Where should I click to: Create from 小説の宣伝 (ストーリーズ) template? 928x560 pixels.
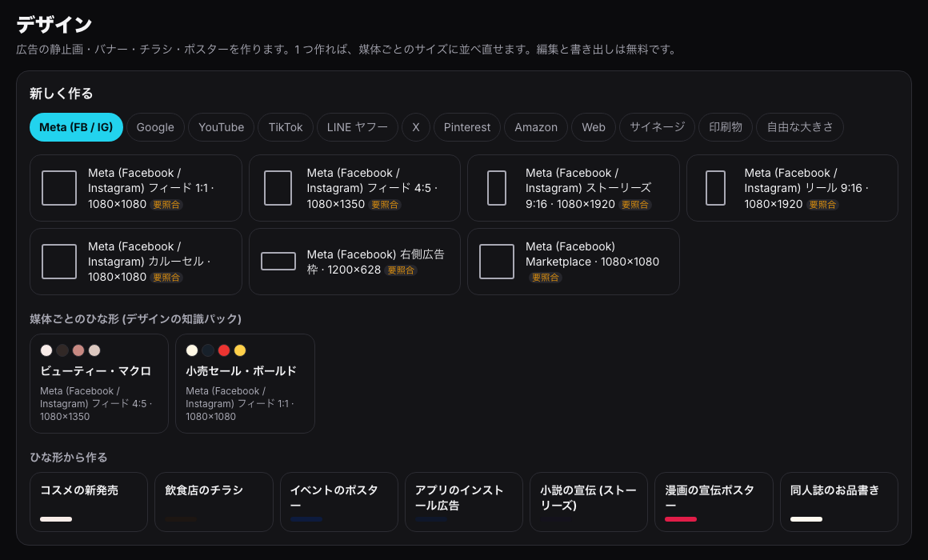tap(589, 502)
